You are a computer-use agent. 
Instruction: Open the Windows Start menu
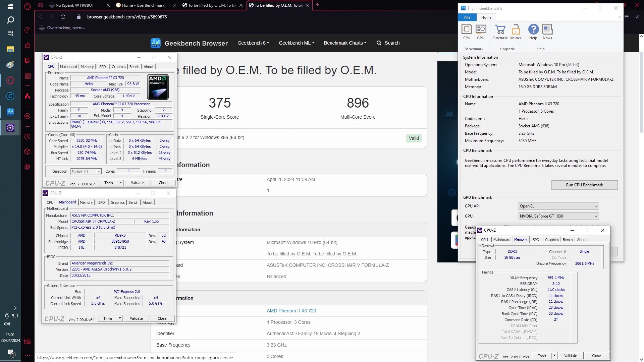coord(10,7)
